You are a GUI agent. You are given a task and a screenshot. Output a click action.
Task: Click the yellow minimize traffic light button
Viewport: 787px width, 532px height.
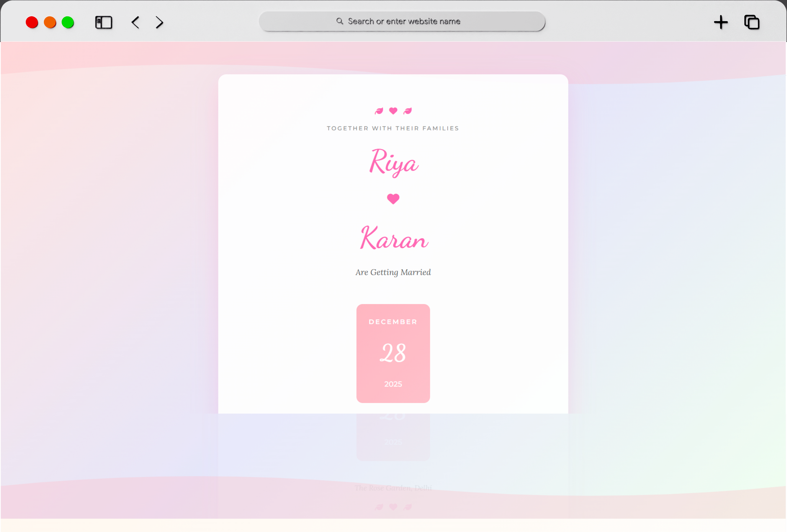50,22
